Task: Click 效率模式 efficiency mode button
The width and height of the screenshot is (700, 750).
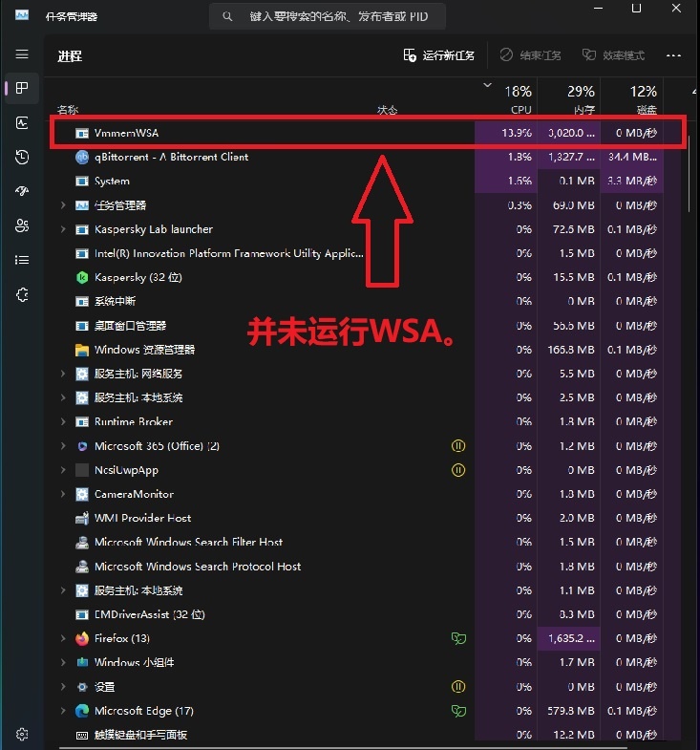Action: [x=613, y=55]
